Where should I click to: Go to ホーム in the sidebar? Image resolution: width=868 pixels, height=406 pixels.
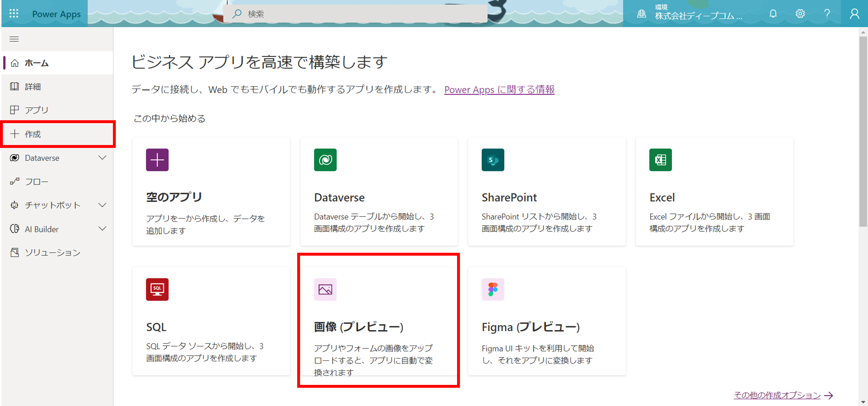(x=57, y=63)
